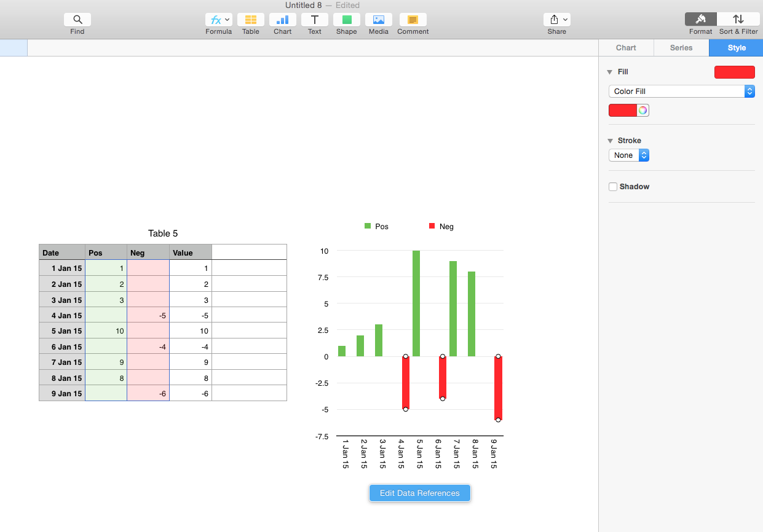Add a Text box via toolbar
This screenshot has height=532, width=763.
(x=315, y=20)
